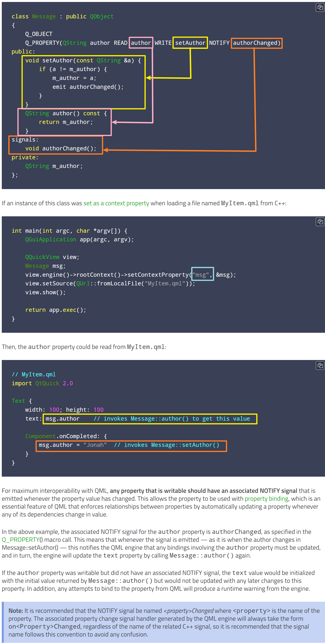Click 'QString m_author;' member line
Image resolution: width=325 pixels, height=644 pixels.
coord(54,166)
